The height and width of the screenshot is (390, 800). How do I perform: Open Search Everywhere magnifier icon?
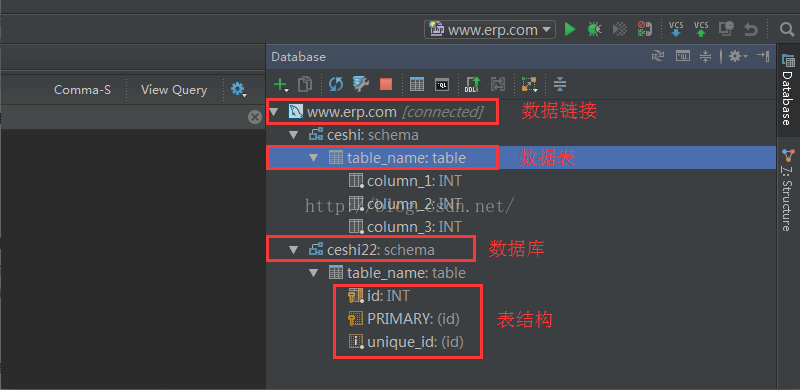(787, 30)
